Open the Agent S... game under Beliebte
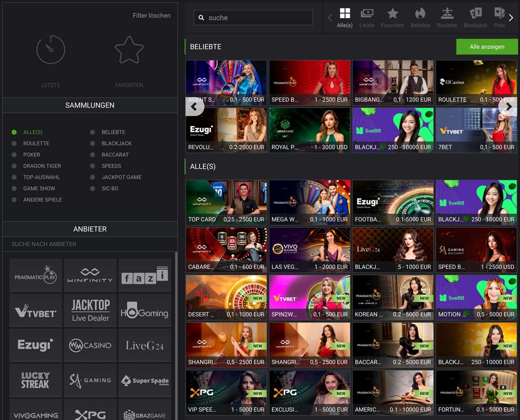The height and width of the screenshot is (420, 520). [226, 83]
